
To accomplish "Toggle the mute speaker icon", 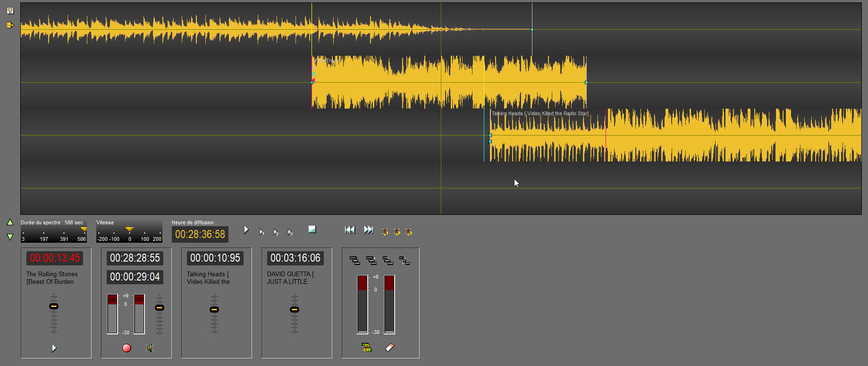I will click(x=151, y=348).
